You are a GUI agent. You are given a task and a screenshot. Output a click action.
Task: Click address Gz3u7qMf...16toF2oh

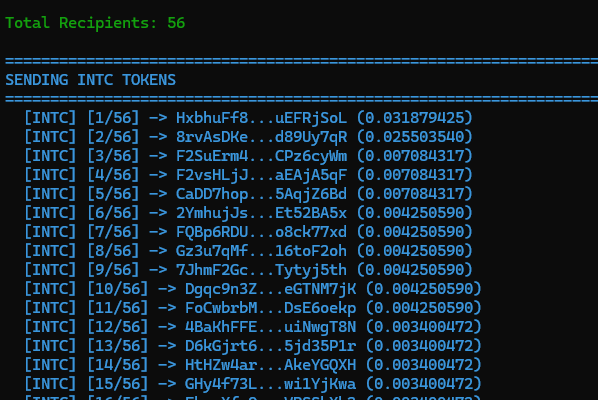261,251
